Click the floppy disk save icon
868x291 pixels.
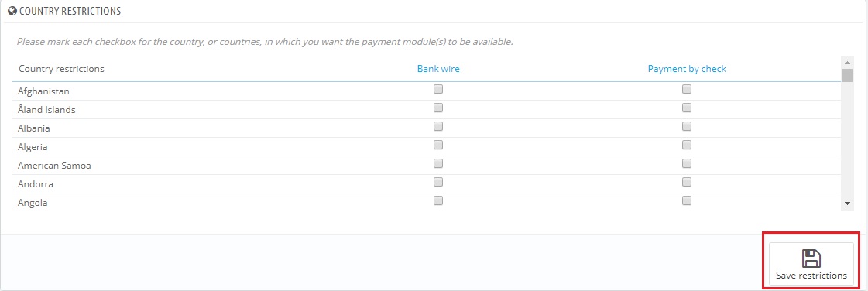[811, 258]
